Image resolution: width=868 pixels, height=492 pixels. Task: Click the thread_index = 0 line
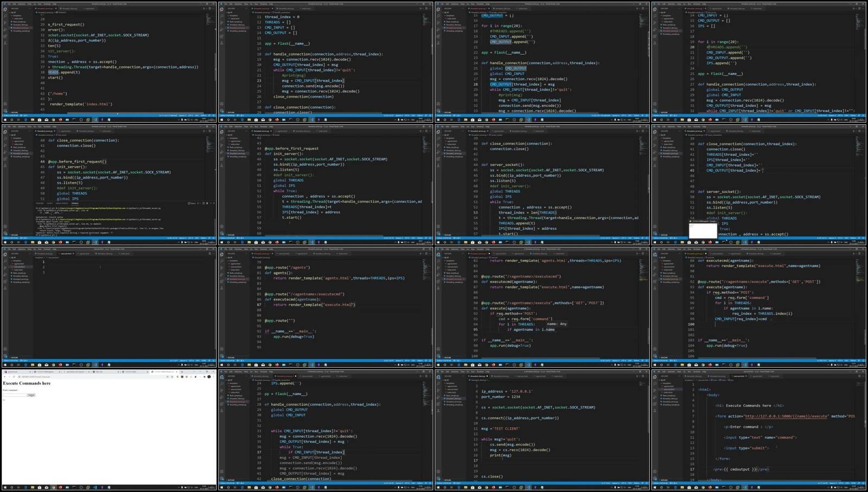(282, 17)
